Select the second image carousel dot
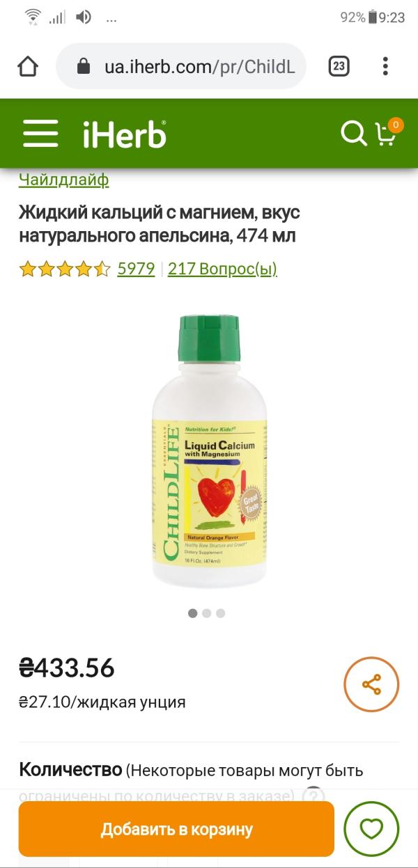418x868 pixels. coord(207,613)
